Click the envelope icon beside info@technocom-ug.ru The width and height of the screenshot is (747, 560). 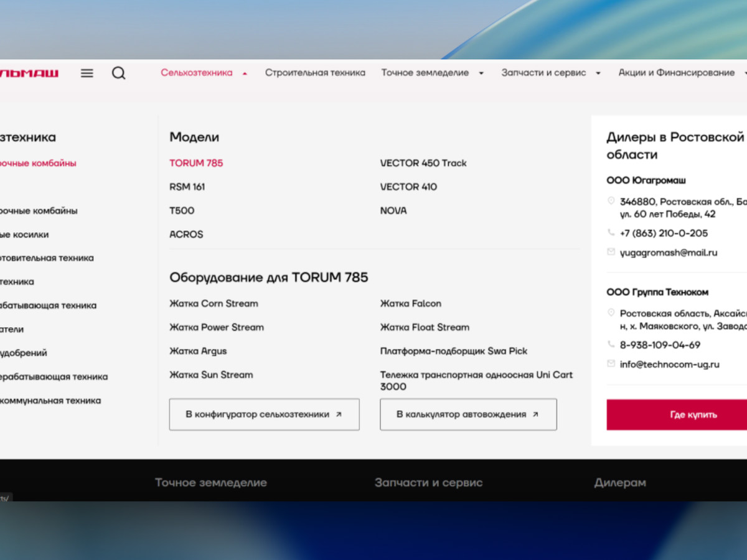(x=611, y=363)
